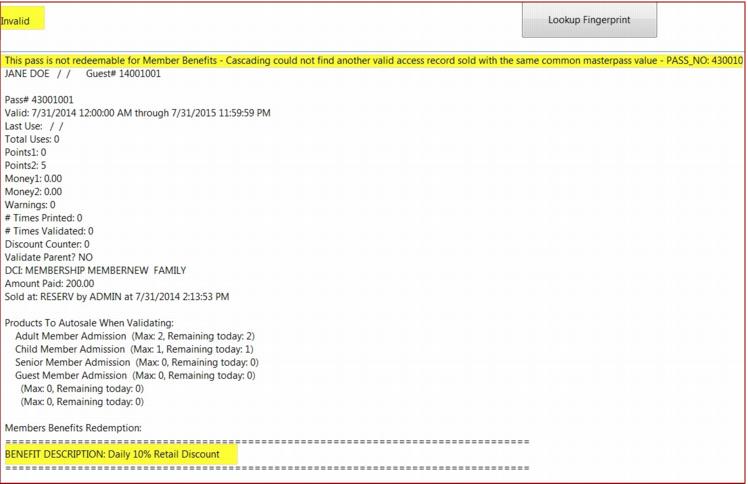The height and width of the screenshot is (484, 748).
Task: Click the Adult Member Admission entry
Action: coord(135,336)
